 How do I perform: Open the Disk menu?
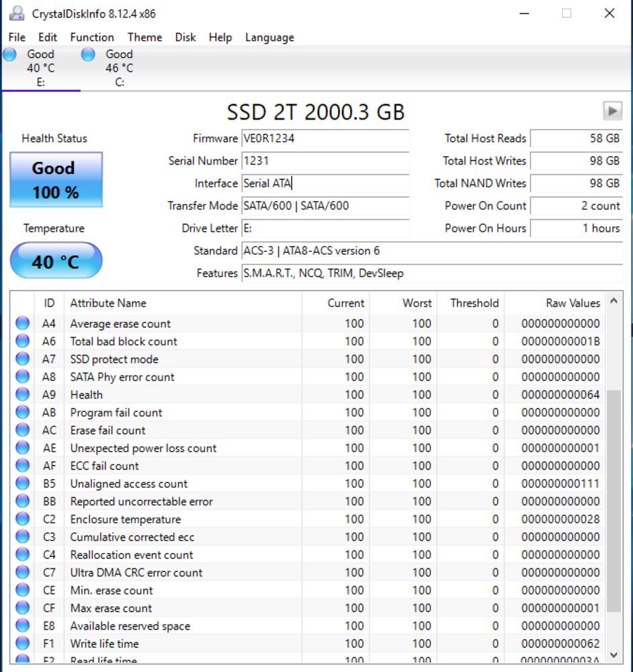(x=185, y=37)
